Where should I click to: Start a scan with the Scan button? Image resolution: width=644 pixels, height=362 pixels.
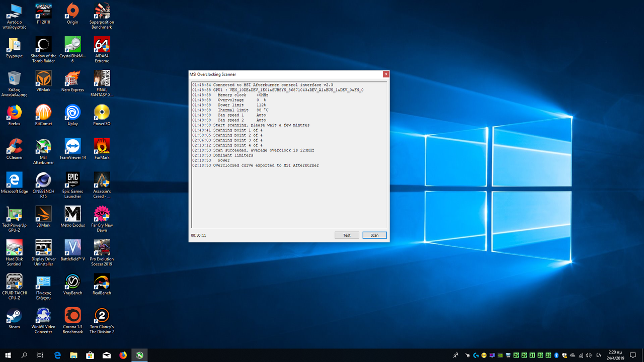click(374, 235)
